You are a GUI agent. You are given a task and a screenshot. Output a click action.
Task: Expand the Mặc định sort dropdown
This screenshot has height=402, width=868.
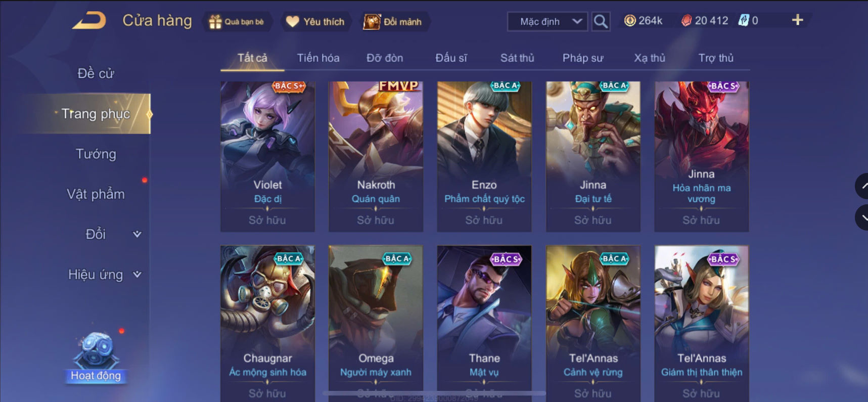point(547,22)
